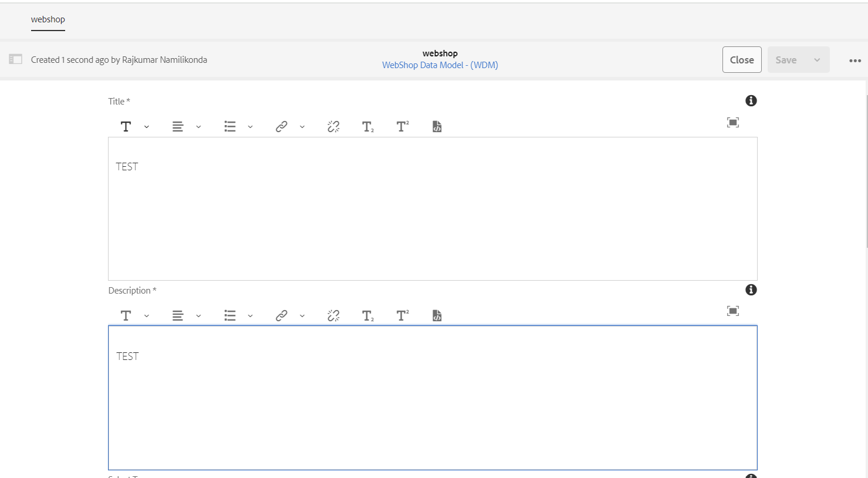The width and height of the screenshot is (868, 478).
Task: Open source edit icon in Description toolbar
Action: click(437, 316)
